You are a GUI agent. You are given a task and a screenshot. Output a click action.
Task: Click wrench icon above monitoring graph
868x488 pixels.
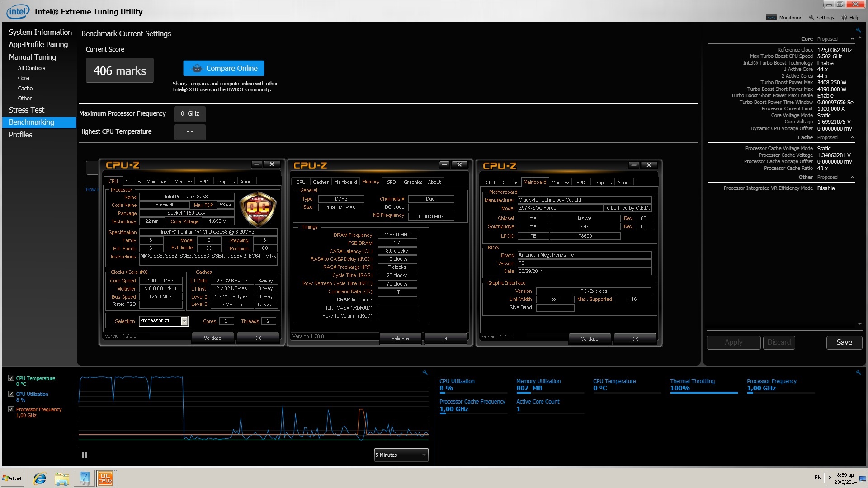(425, 372)
